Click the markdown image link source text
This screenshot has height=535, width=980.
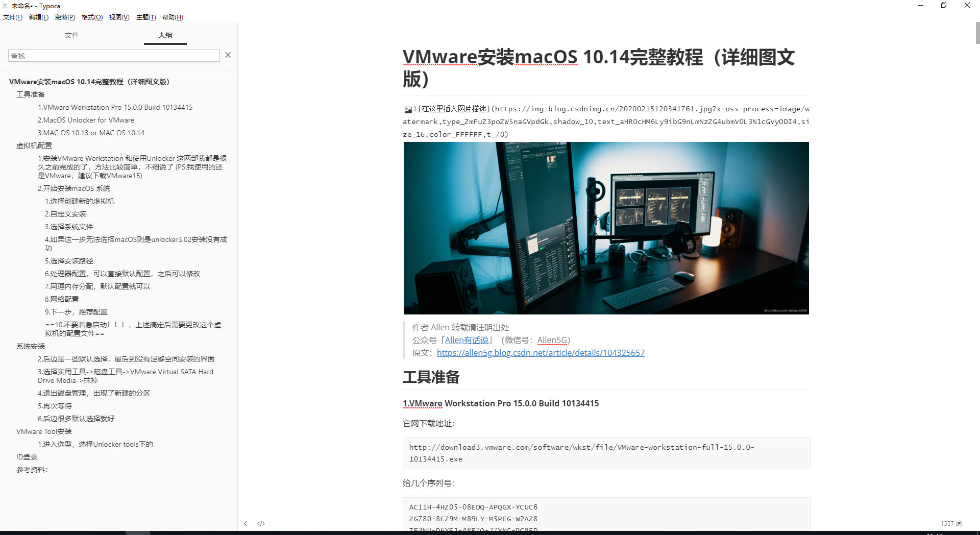pyautogui.click(x=606, y=121)
